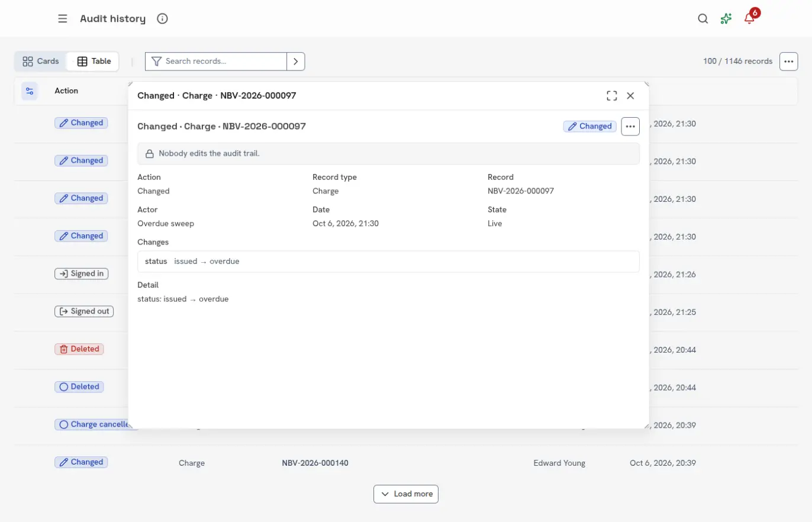Click the Changed badge in dialog header
The height and width of the screenshot is (522, 812).
pyautogui.click(x=589, y=126)
